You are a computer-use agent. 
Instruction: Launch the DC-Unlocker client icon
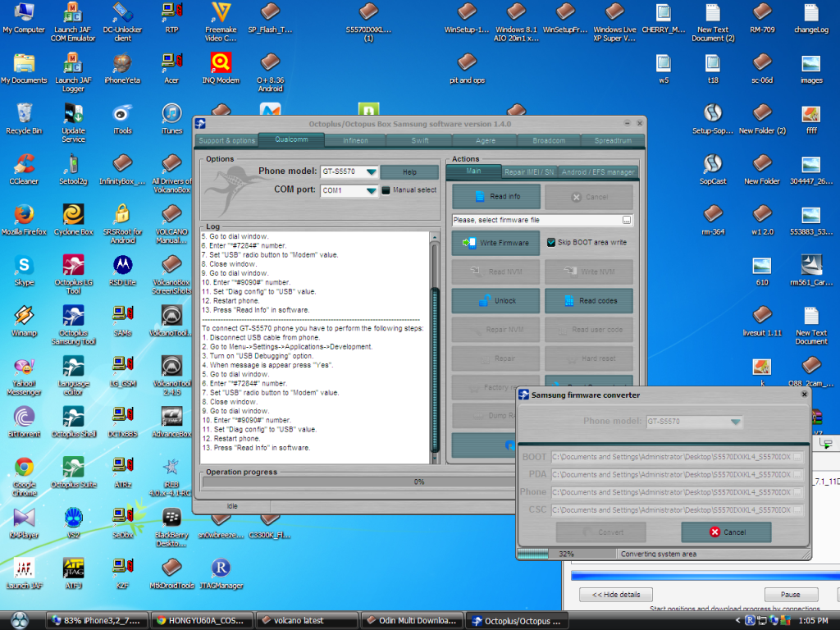pos(123,22)
